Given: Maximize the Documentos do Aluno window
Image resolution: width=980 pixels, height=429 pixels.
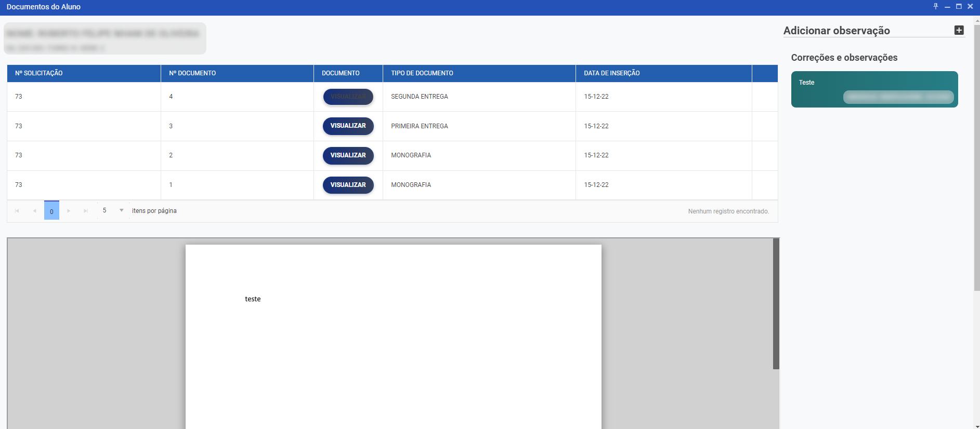Looking at the screenshot, I should (x=959, y=6).
